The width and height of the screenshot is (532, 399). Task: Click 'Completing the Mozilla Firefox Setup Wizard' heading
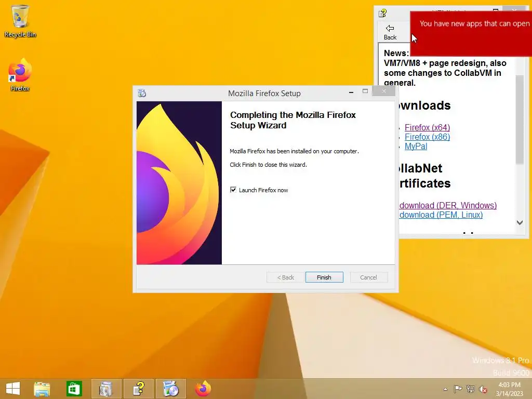coord(293,120)
